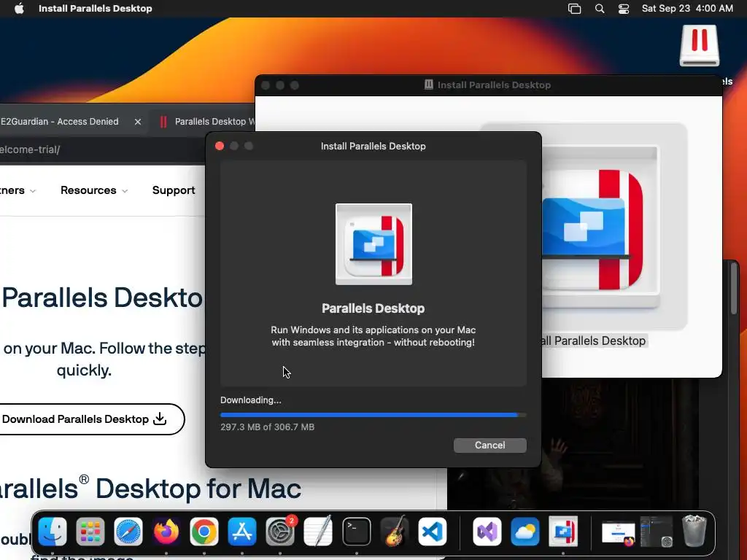This screenshot has width=747, height=560.
Task: Close the Install Parallels Desktop dialog
Action: coord(220,146)
